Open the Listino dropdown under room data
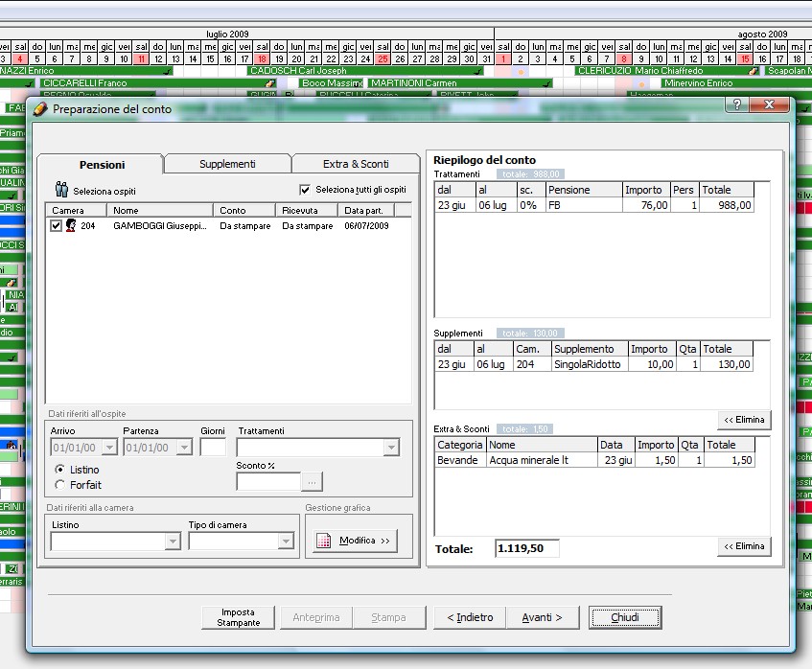 pyautogui.click(x=173, y=542)
